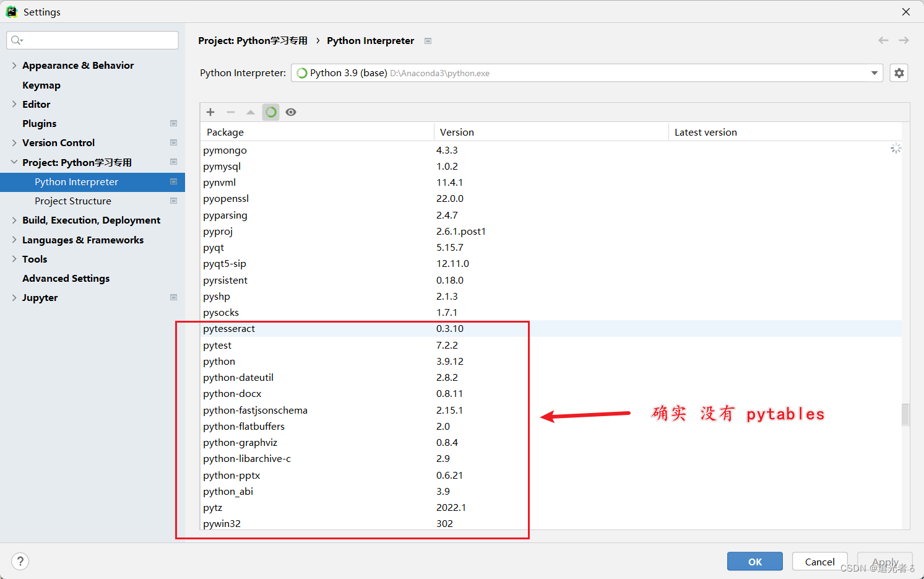The height and width of the screenshot is (579, 924).
Task: Click the back navigation arrow
Action: pyautogui.click(x=883, y=40)
